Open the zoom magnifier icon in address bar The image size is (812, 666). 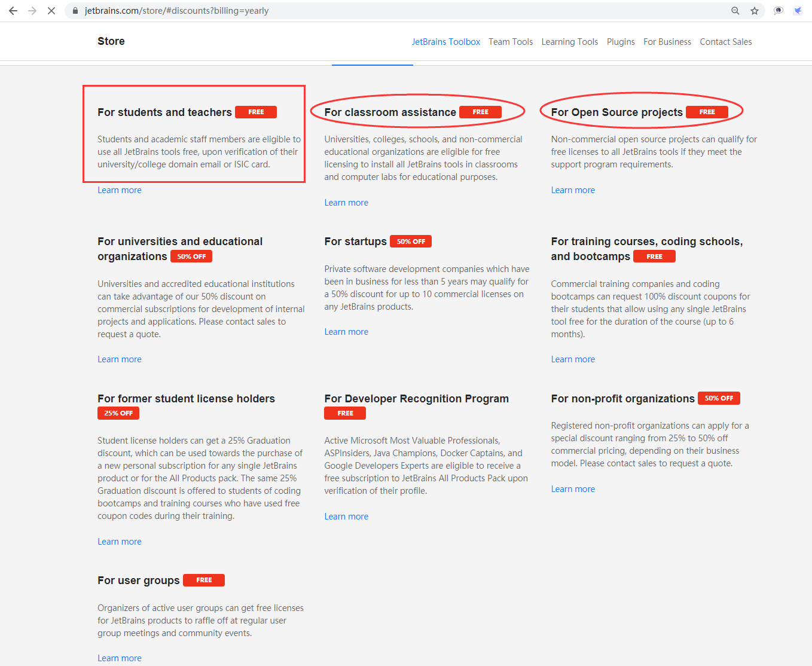coord(735,11)
